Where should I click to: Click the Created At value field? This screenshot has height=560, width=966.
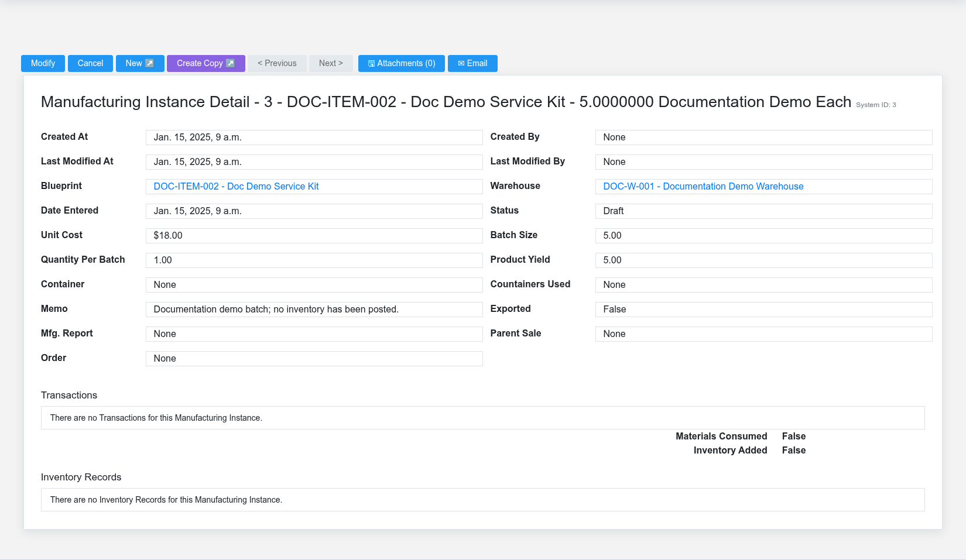point(314,138)
